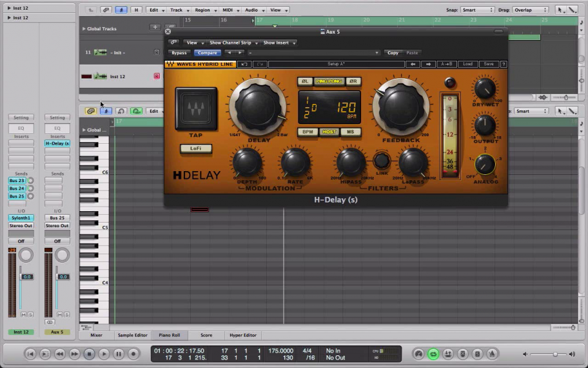Click the Hierarchy up arrow in Arrange toolbar
This screenshot has height=368, width=588.
click(x=91, y=10)
